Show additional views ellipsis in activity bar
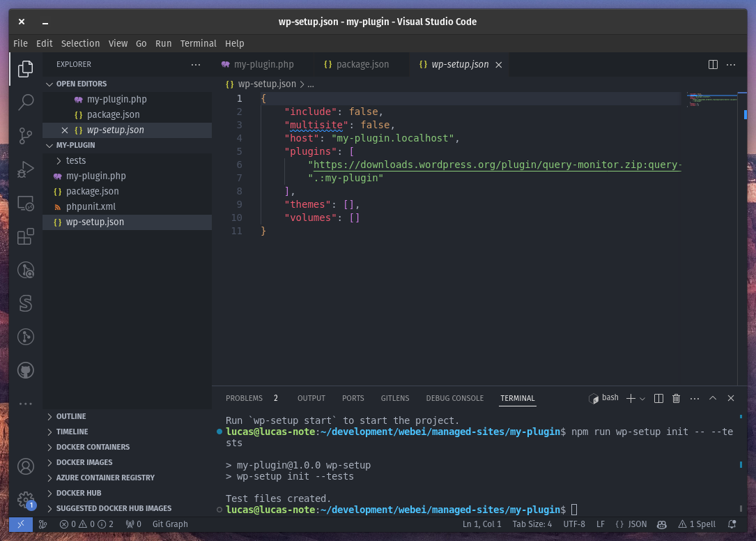Viewport: 756px width, 541px height. click(x=25, y=404)
